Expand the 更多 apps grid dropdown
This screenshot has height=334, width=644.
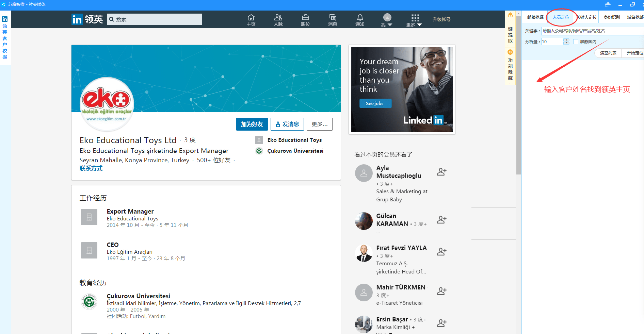414,20
